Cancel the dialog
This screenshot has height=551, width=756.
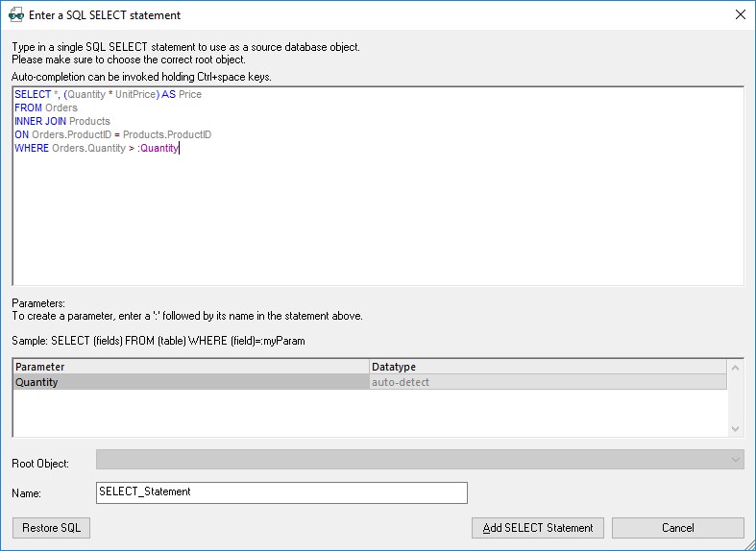click(x=677, y=528)
